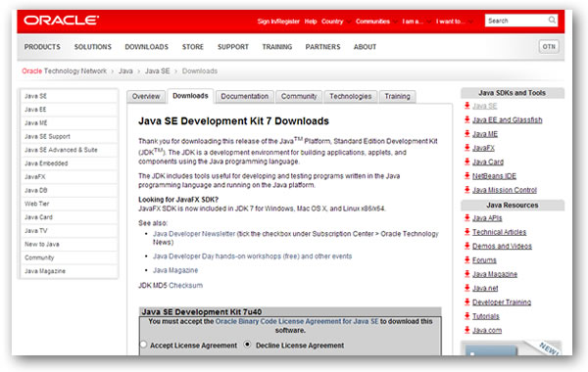The image size is (588, 372).
Task: Open the Partners menu
Action: [322, 47]
